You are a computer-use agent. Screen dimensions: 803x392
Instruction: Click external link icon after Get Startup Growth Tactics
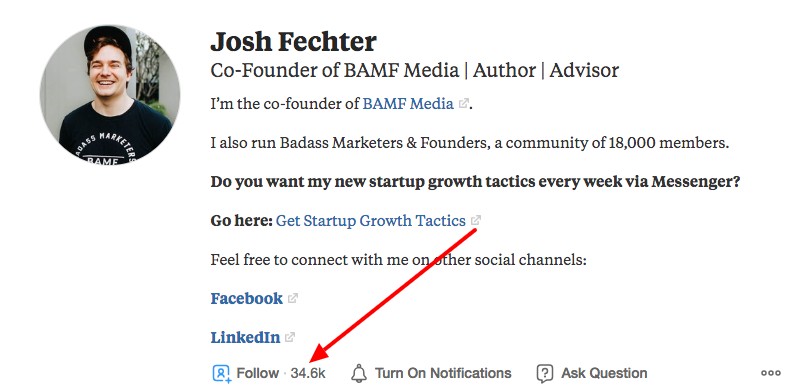tap(476, 221)
